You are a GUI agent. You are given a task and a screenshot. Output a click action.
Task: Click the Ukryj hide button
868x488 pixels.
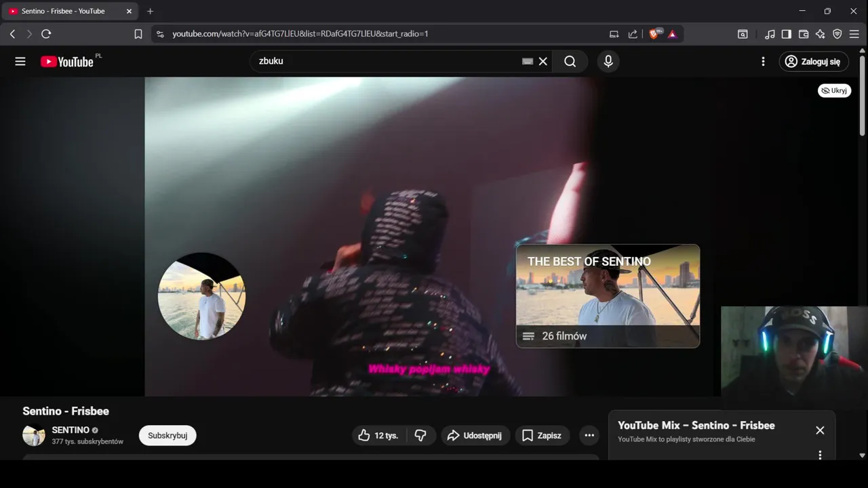coord(834,90)
